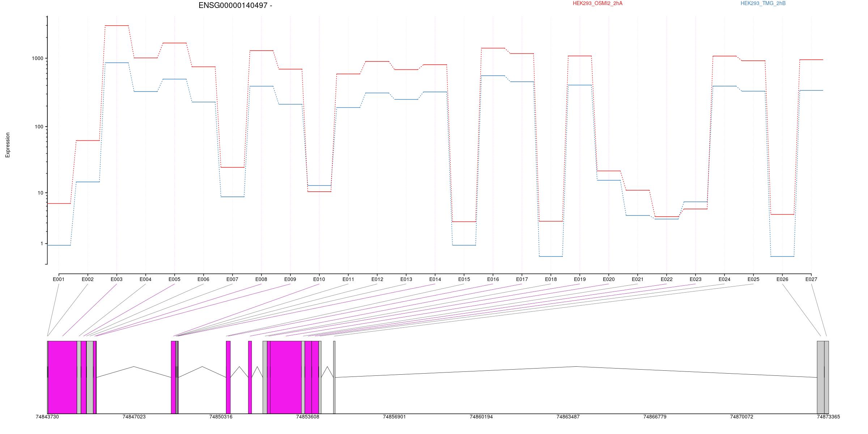Click exon label E026
Screen dimensions: 868x434
(x=782, y=279)
